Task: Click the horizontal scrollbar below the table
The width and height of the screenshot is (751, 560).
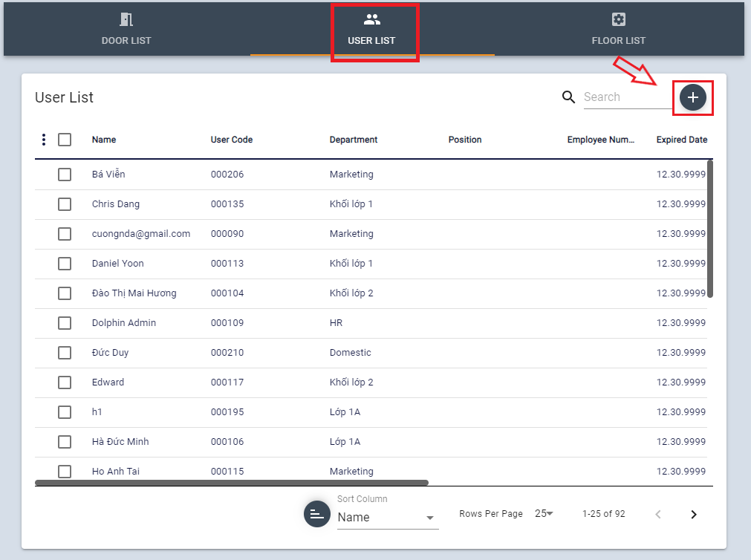Action: click(x=232, y=483)
